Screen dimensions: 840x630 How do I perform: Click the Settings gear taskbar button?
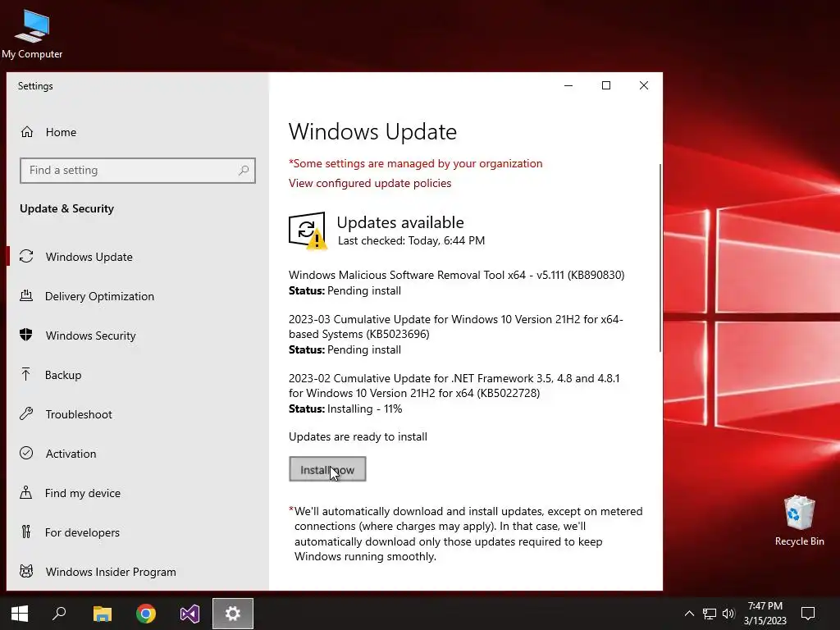coord(233,614)
